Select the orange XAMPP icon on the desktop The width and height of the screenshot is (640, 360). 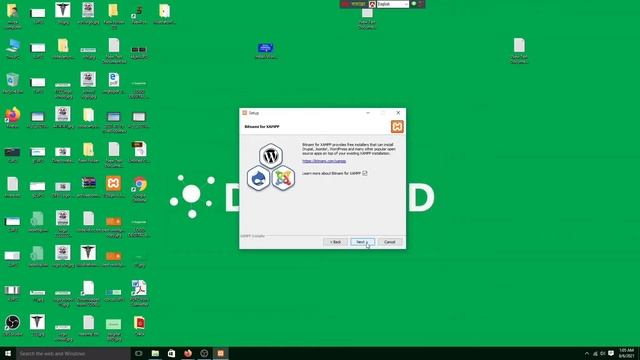(113, 186)
